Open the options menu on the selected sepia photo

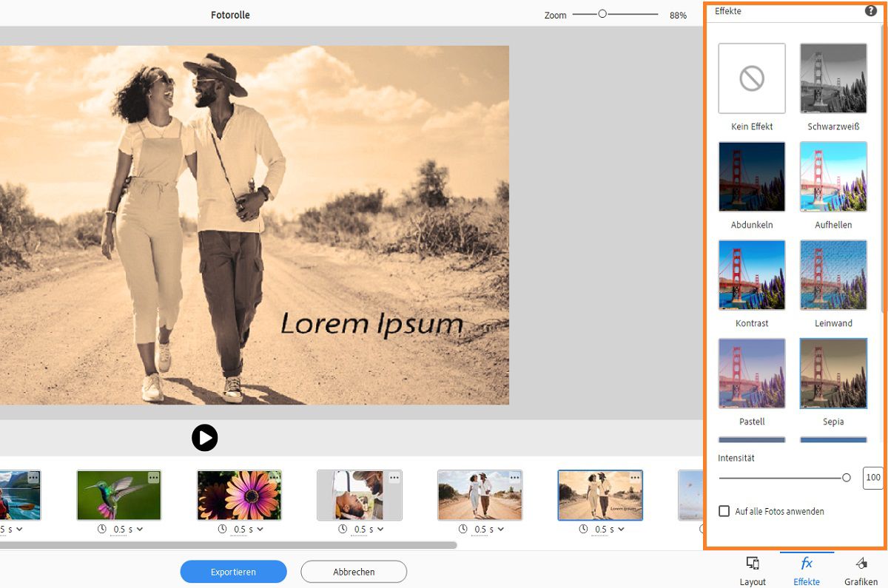pyautogui.click(x=635, y=478)
